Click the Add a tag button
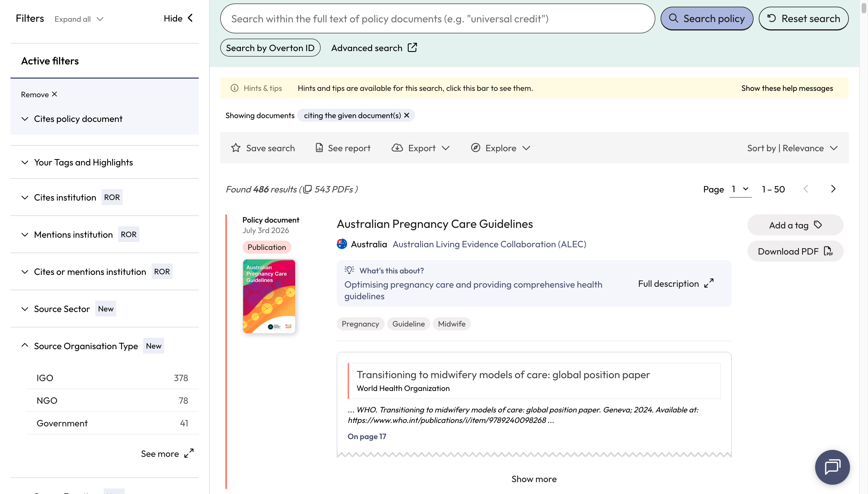Screen dimensions: 868x494 [x=795, y=225]
